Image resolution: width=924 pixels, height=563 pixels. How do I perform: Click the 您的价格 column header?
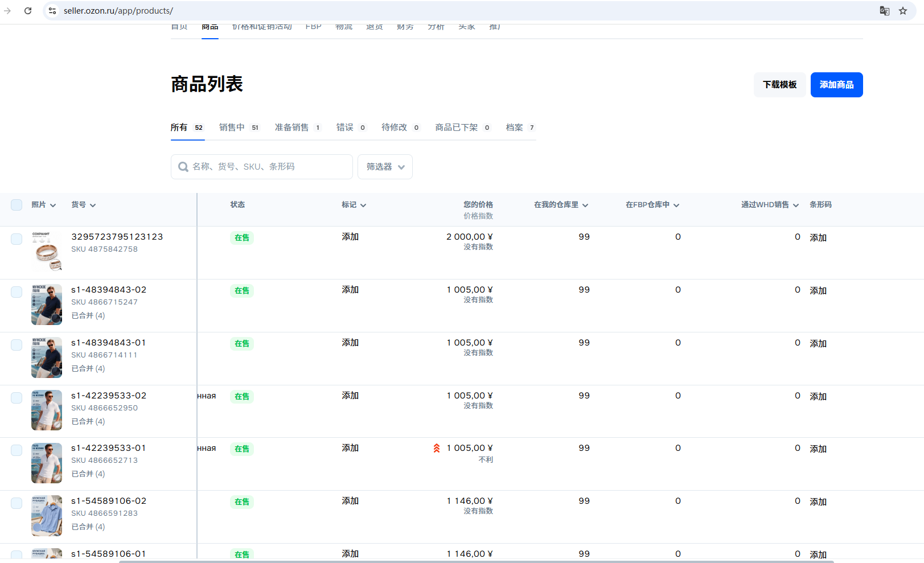point(478,205)
